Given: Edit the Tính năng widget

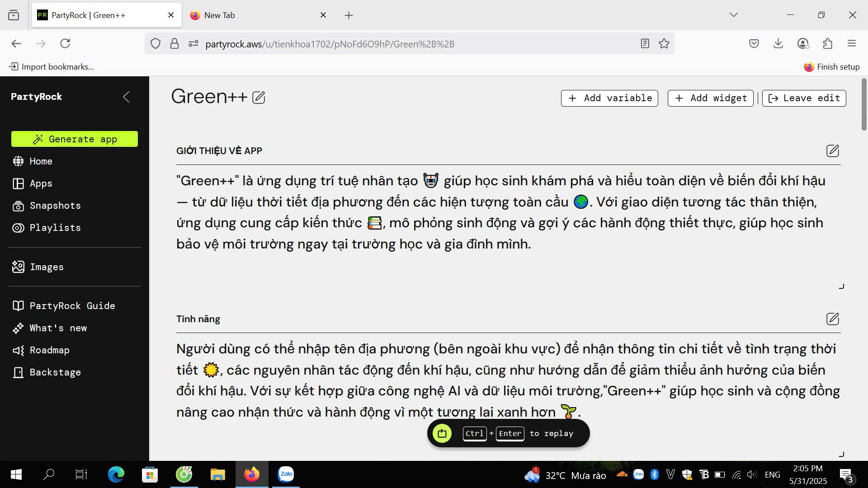Looking at the screenshot, I should (x=833, y=319).
